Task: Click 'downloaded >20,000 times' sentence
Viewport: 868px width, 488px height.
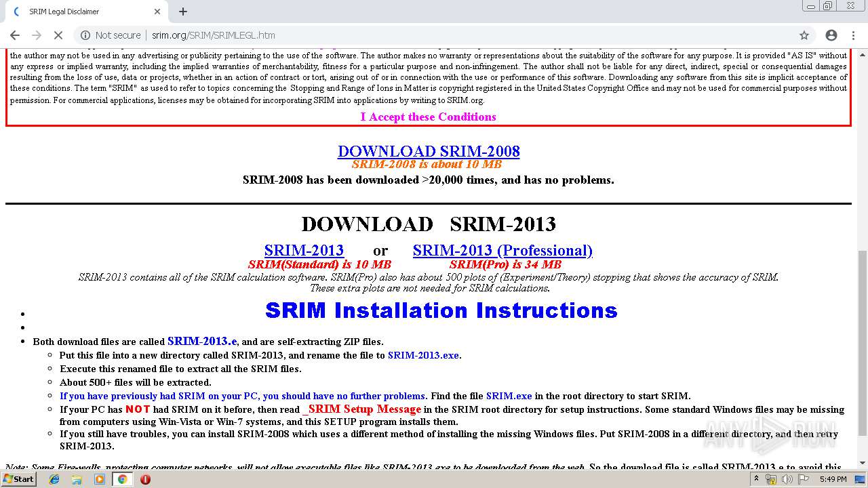Action: pyautogui.click(x=429, y=180)
